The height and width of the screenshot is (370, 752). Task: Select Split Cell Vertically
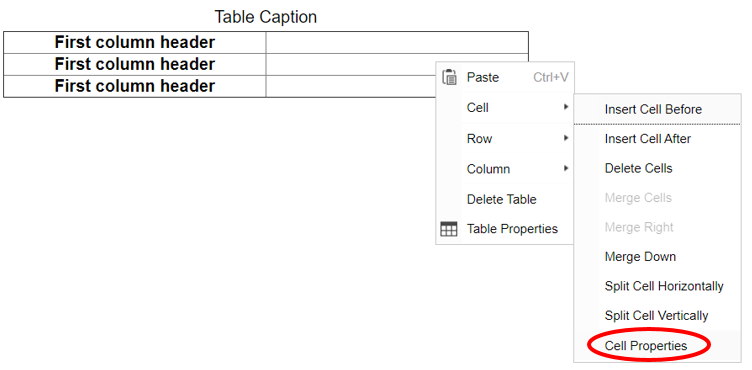pos(656,316)
